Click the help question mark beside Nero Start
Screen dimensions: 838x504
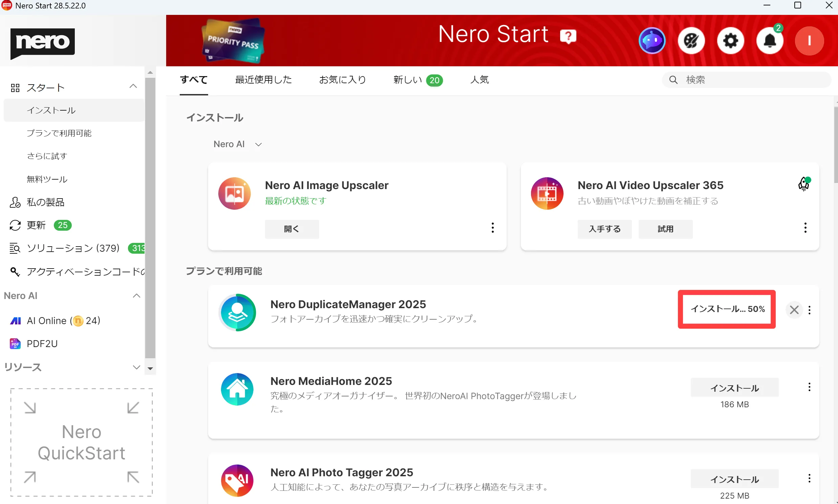click(568, 36)
